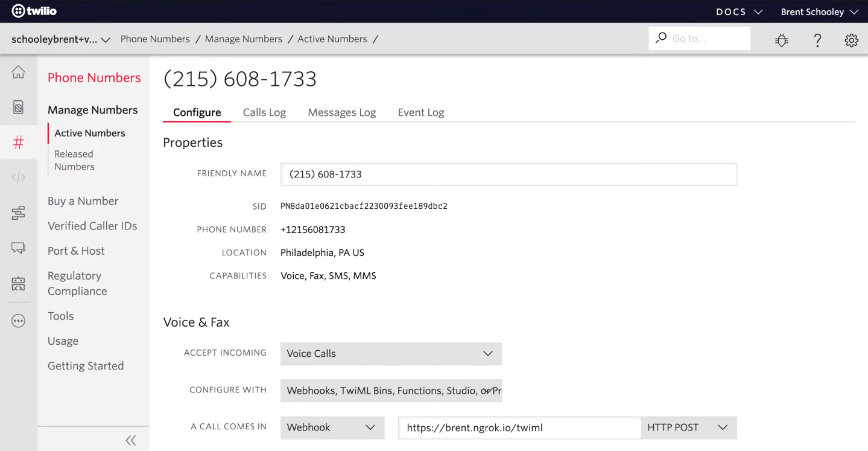Expand the Configure With dropdown
The height and width of the screenshot is (451, 868).
pos(391,391)
